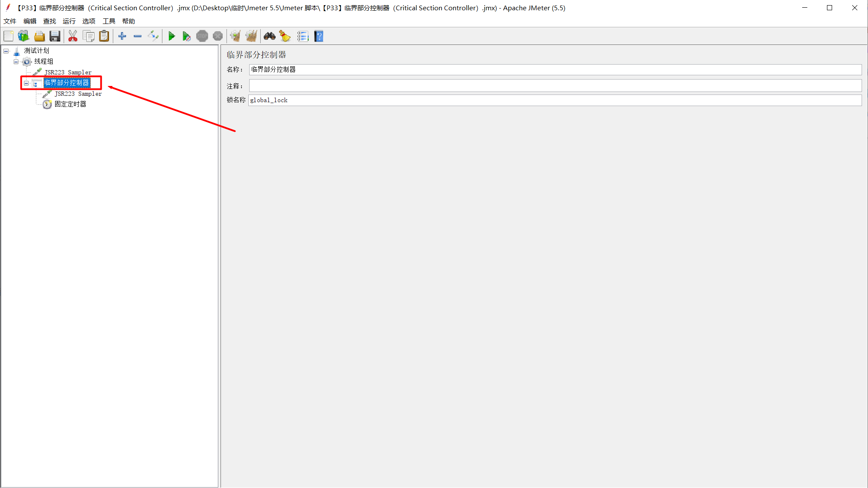Open the 文件 menu

[x=10, y=21]
